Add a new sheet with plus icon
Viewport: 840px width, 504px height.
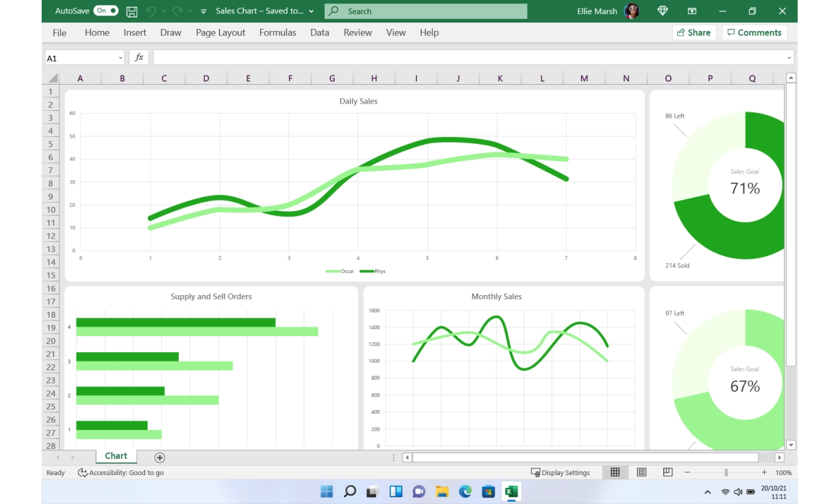159,458
